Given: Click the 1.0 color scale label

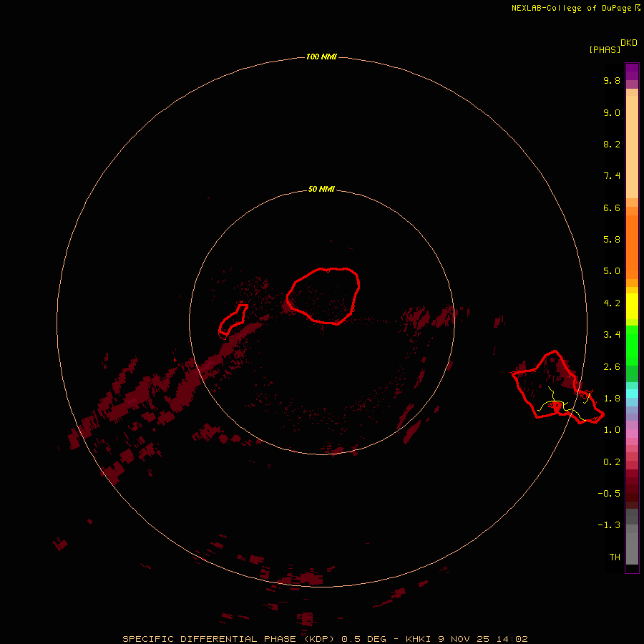Looking at the screenshot, I should click(612, 430).
